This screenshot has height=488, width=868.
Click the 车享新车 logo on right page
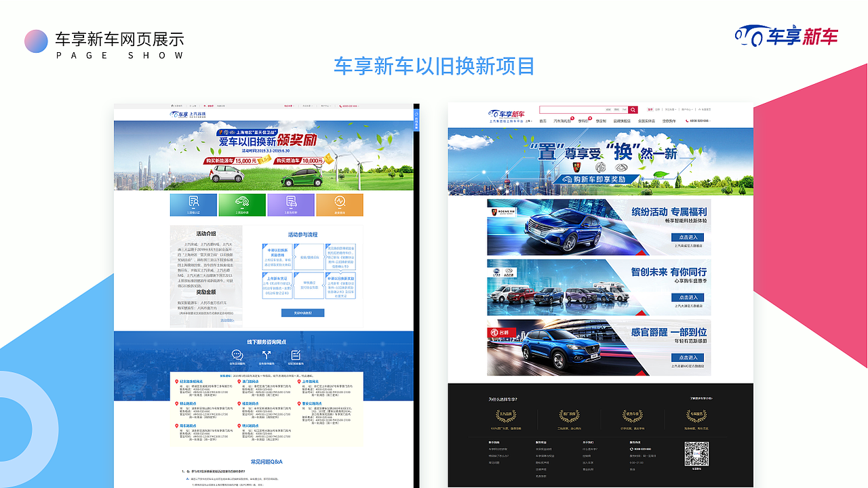point(506,113)
